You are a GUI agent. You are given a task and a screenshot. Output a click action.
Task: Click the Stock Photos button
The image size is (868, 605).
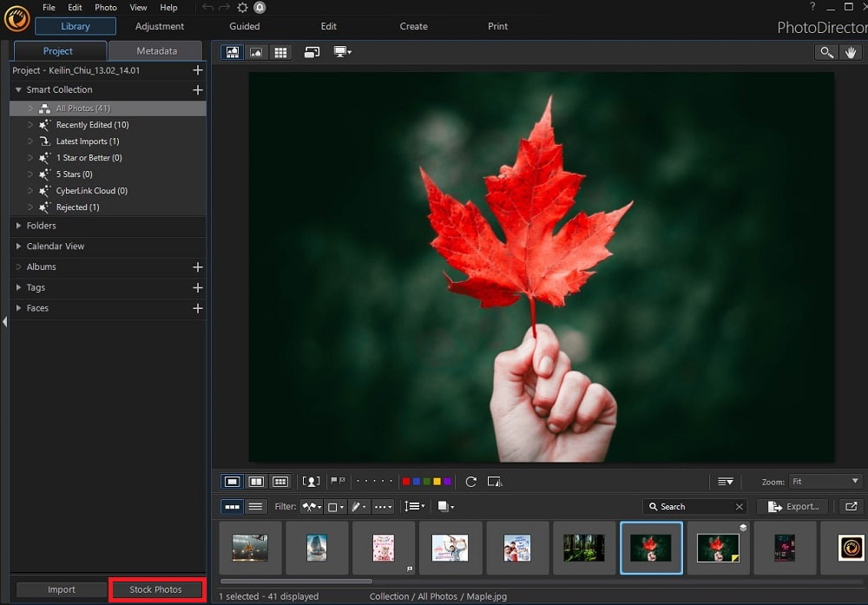point(156,589)
